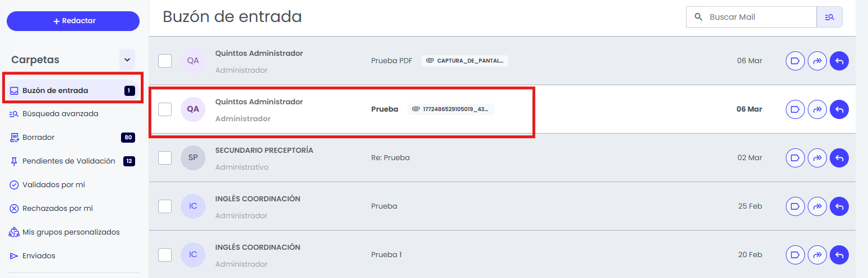Collapse the Carpetas folder list
The image size is (868, 278).
(127, 60)
